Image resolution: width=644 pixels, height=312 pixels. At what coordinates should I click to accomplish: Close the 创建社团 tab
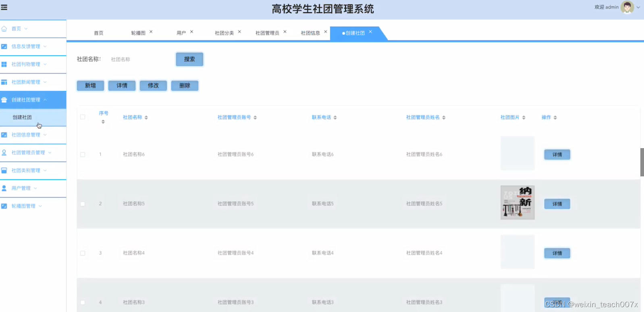tap(370, 31)
